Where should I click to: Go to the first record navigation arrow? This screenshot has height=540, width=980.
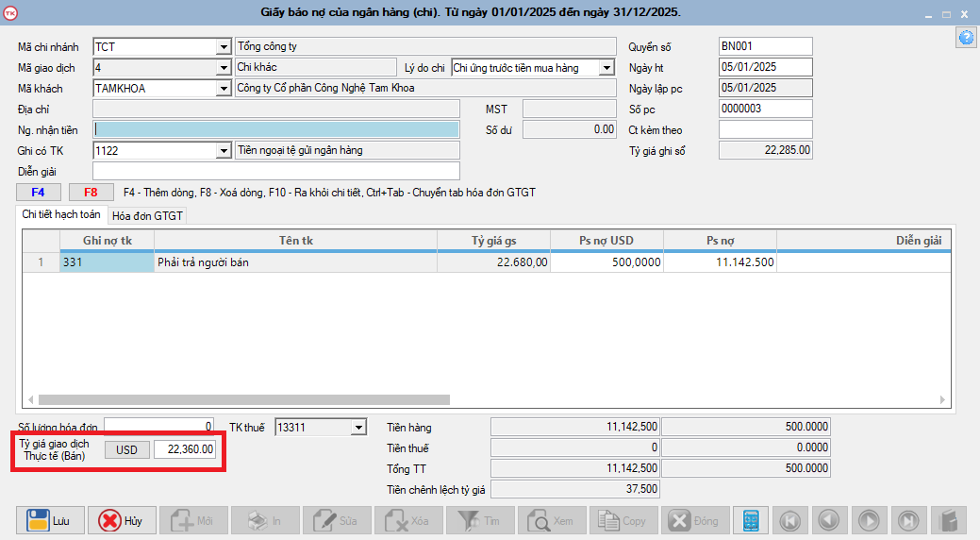click(790, 520)
